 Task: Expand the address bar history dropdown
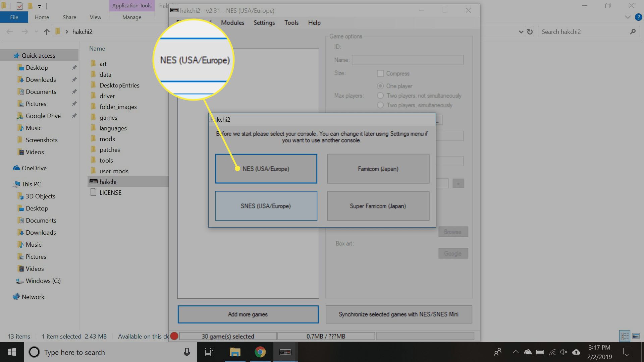pos(521,32)
